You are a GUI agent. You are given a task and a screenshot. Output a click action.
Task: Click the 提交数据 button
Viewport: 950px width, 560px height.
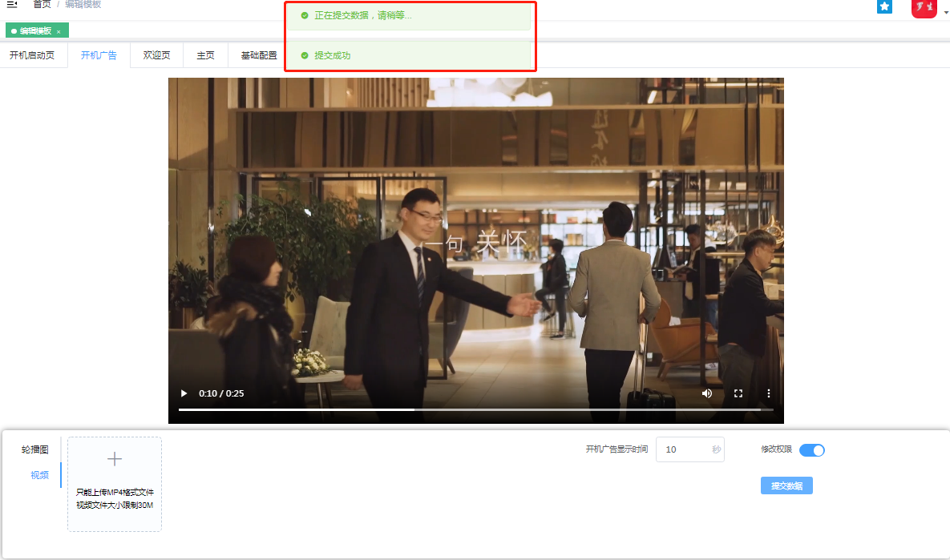point(786,485)
